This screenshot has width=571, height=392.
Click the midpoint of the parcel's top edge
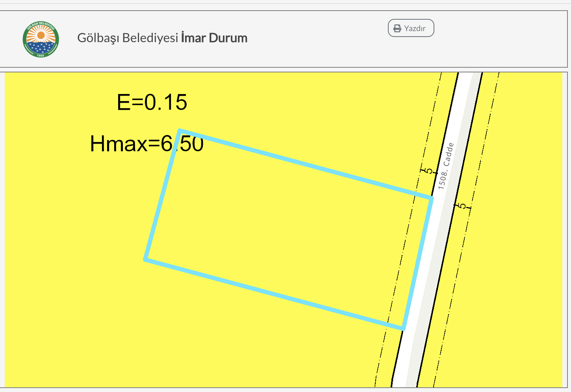(x=306, y=165)
